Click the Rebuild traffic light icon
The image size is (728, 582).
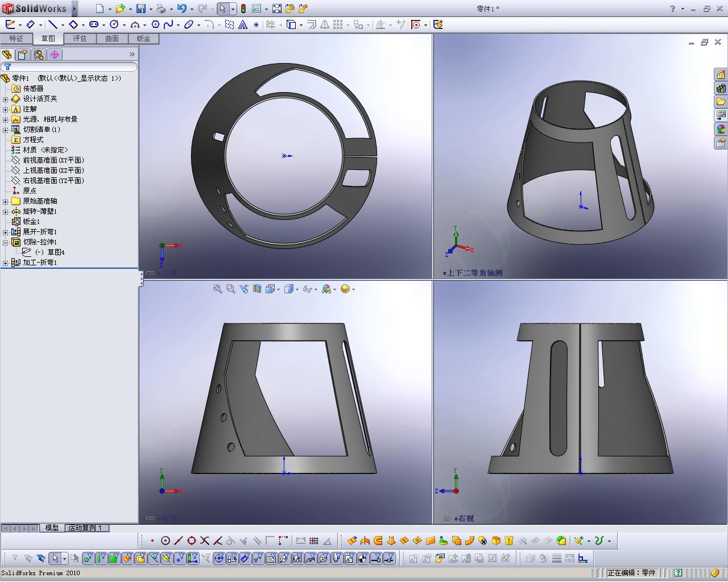[x=243, y=9]
